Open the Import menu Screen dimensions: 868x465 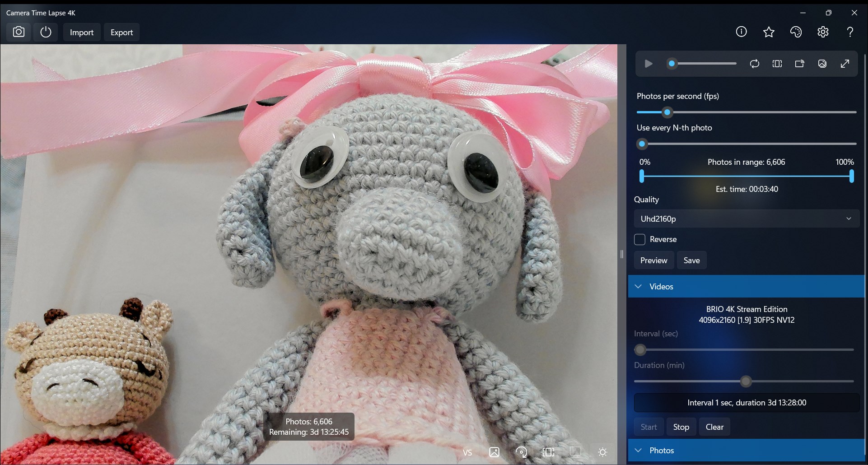click(82, 32)
